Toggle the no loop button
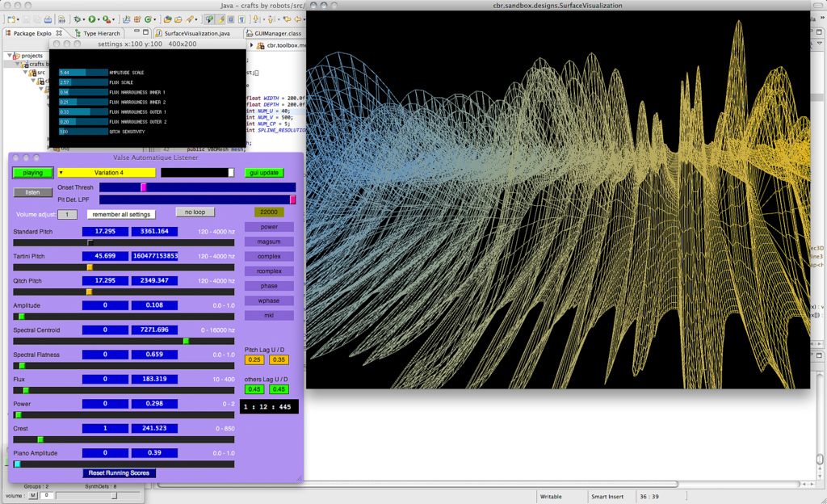 tap(195, 212)
